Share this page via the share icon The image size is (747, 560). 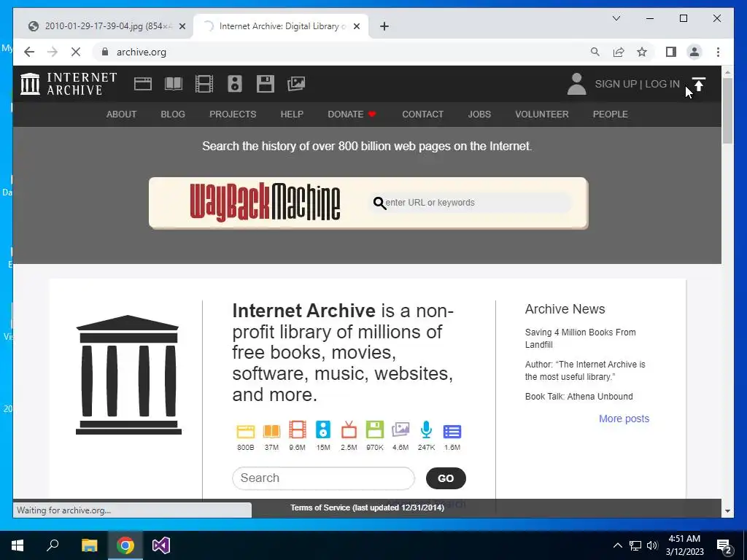[x=619, y=52]
